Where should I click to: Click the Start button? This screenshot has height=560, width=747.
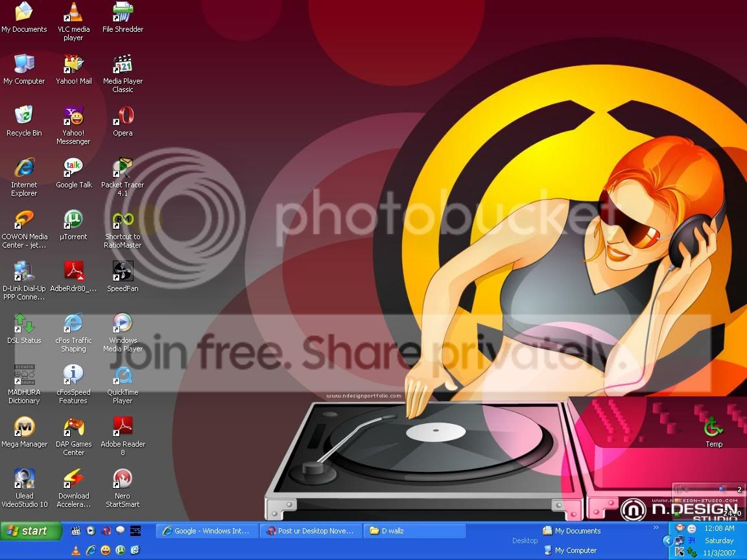(31, 531)
